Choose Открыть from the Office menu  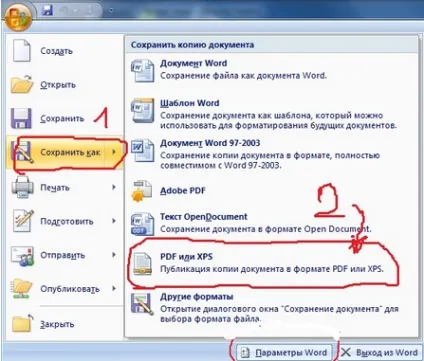coord(65,84)
